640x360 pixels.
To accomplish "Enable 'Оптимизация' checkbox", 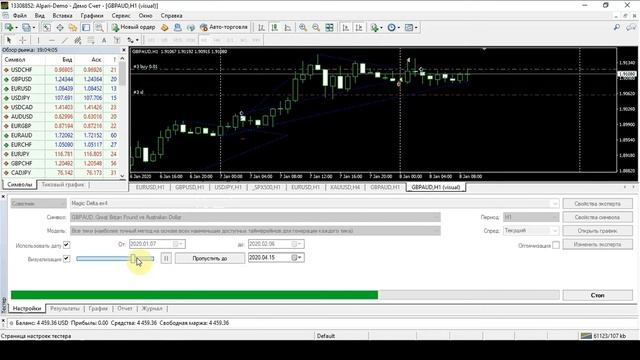I will click(556, 245).
